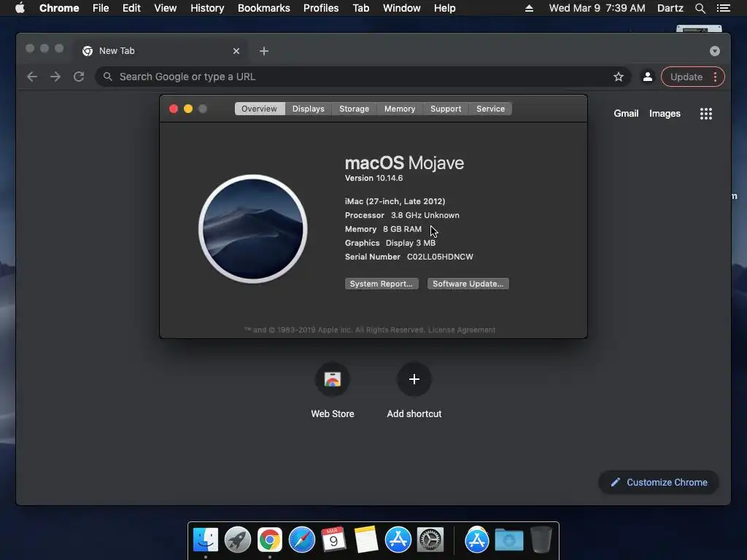This screenshot has height=560, width=747.
Task: Switch to the Support tab
Action: click(446, 109)
